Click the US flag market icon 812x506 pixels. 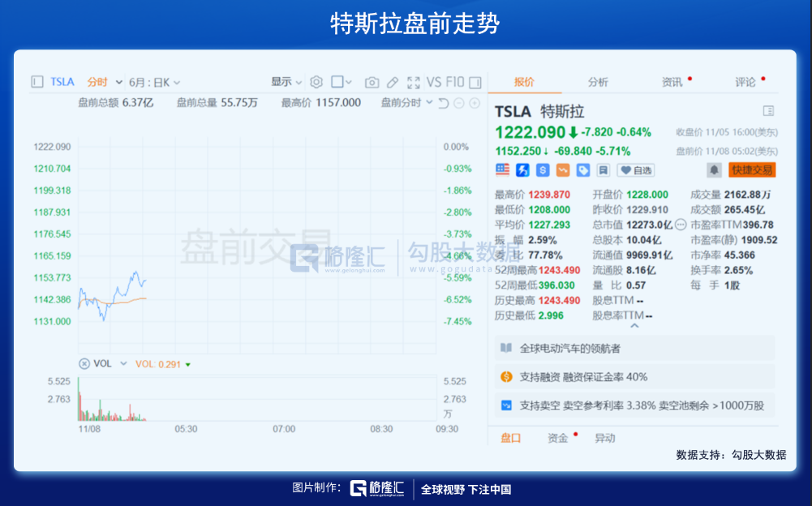[x=503, y=170]
